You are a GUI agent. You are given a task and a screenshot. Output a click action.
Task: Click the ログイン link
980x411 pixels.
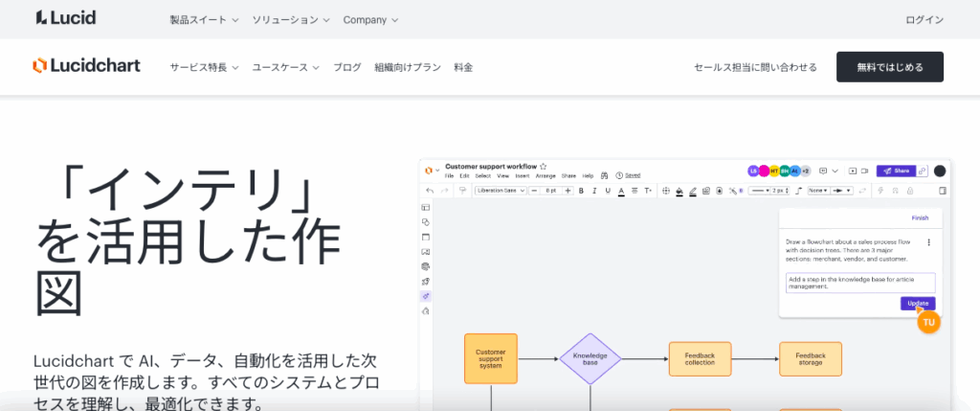point(924,20)
